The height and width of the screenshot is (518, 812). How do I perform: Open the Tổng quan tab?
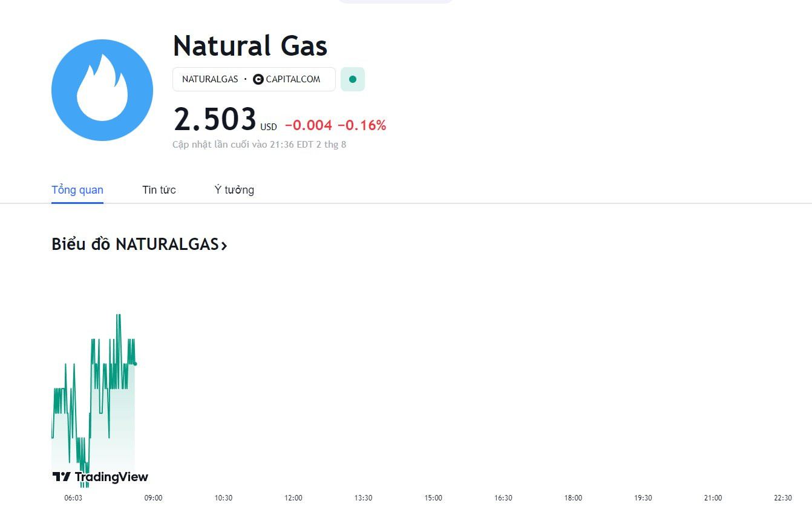[x=77, y=190]
